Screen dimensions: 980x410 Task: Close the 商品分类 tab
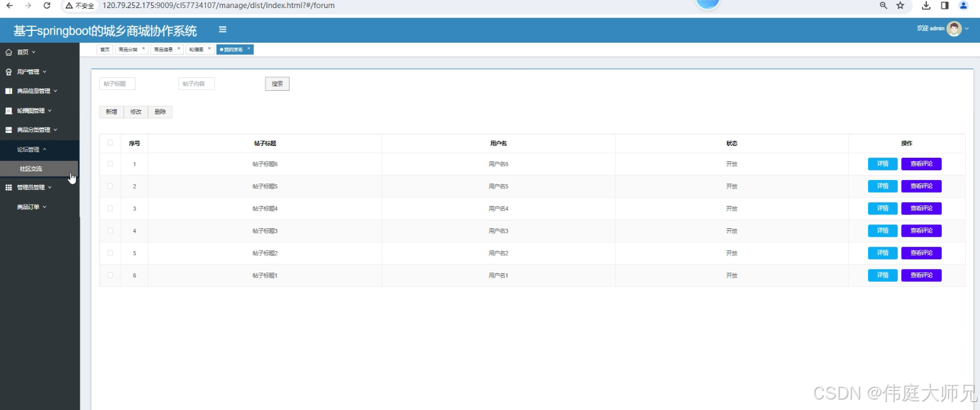(x=144, y=48)
